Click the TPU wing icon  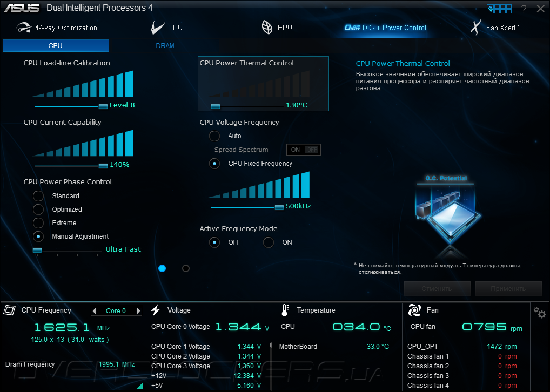coord(158,28)
